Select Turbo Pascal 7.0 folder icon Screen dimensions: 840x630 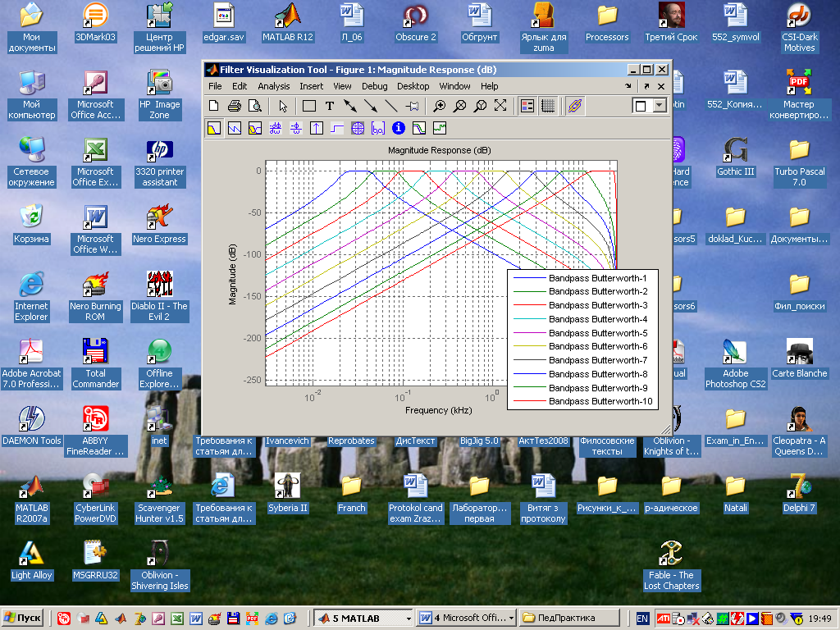tap(799, 162)
